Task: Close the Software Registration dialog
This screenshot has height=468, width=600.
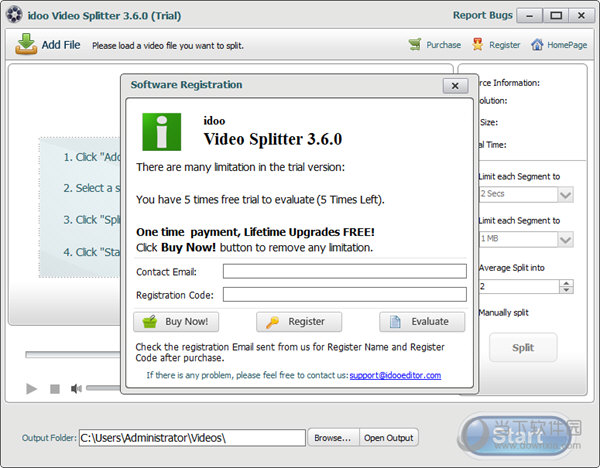Action: (455, 86)
